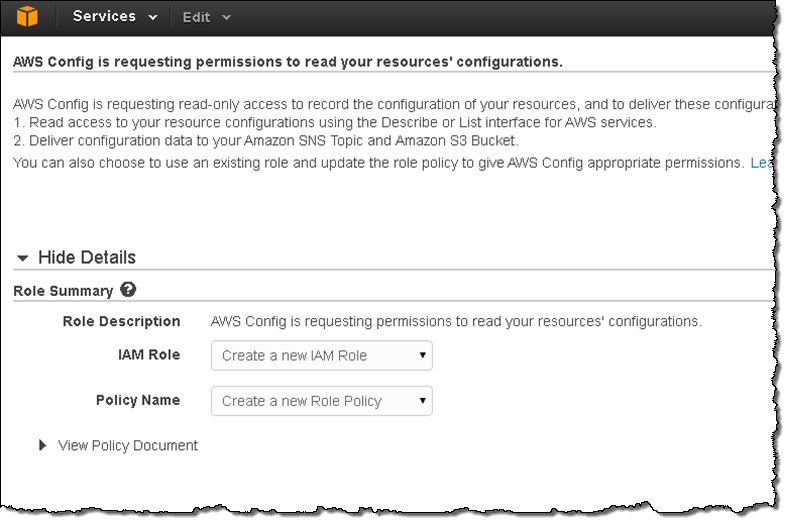This screenshot has width=789, height=523.
Task: Open the Edit menu
Action: 196,17
